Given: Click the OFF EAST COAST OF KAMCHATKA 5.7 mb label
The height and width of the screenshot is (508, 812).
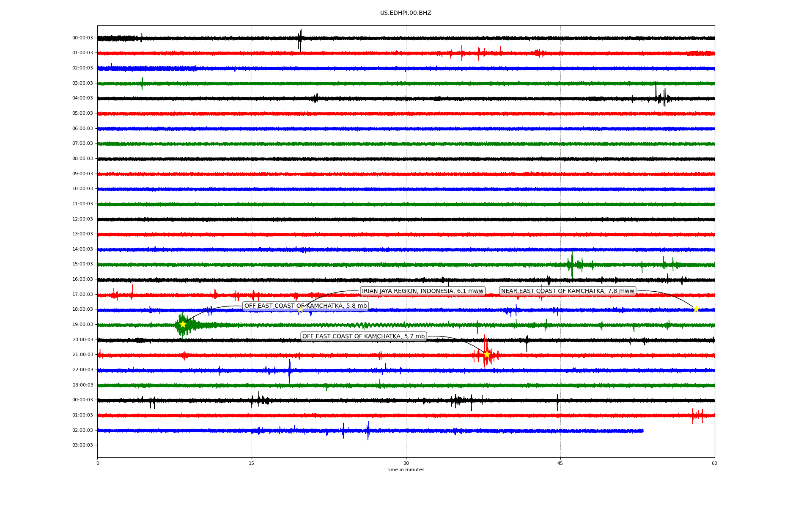Looking at the screenshot, I should (x=363, y=336).
